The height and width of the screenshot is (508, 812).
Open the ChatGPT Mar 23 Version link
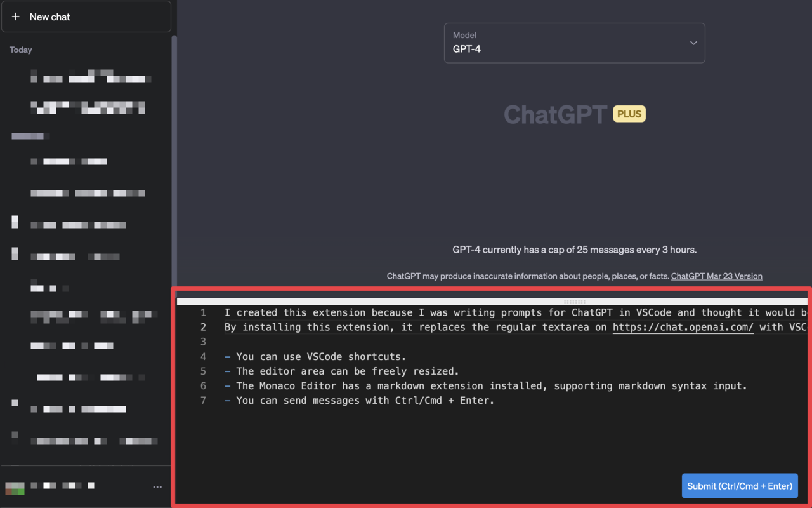[x=717, y=276]
